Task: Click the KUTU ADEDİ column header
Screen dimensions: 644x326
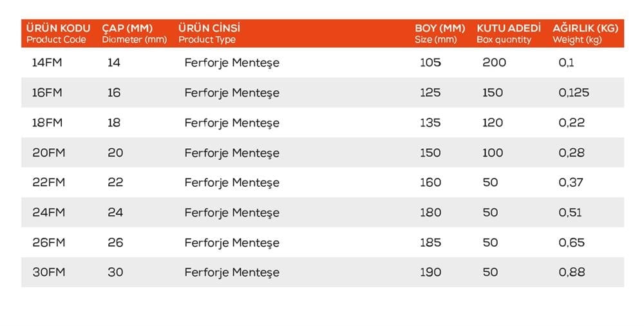Action: pos(508,29)
